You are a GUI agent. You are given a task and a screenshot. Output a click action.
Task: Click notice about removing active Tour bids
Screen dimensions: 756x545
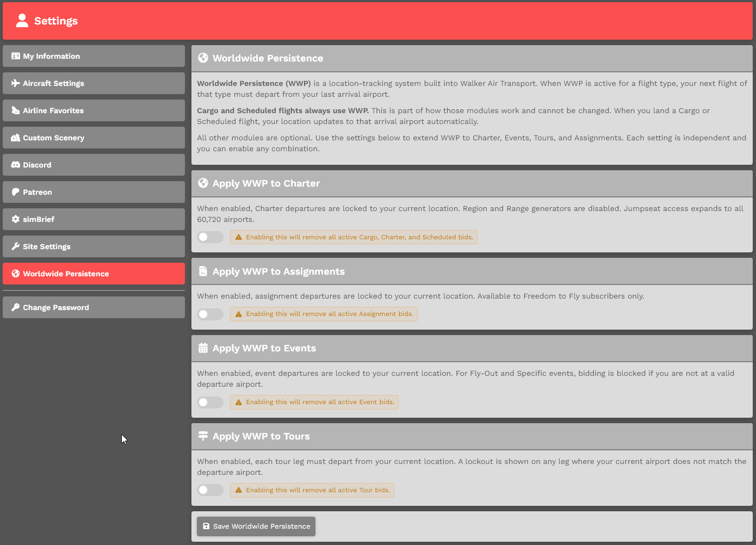pyautogui.click(x=312, y=490)
